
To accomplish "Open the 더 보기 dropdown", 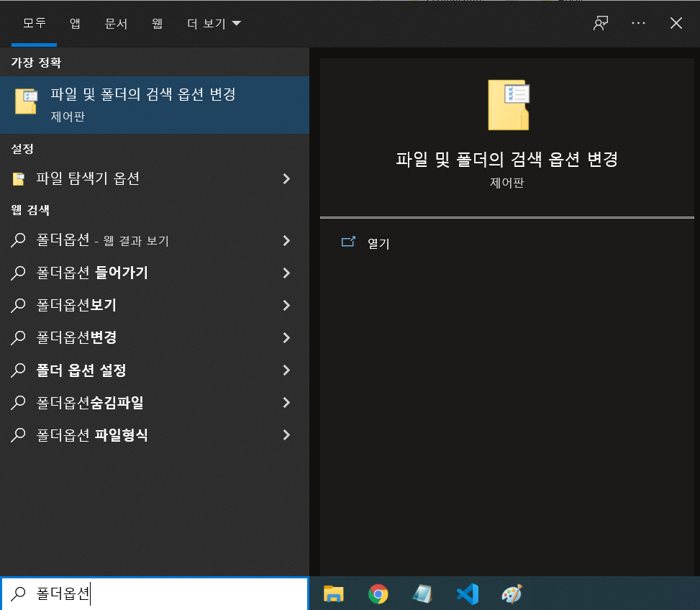I will pyautogui.click(x=214, y=23).
